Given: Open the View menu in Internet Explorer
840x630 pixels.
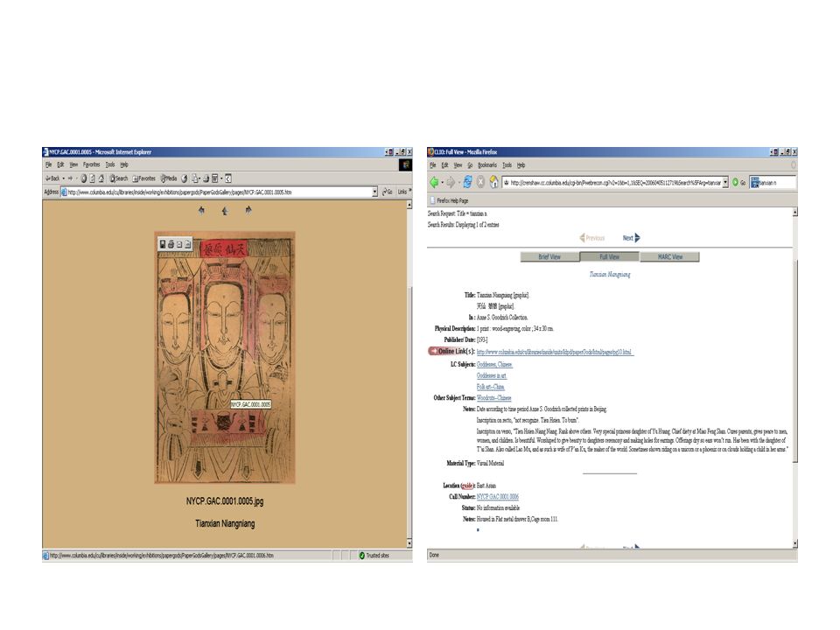Looking at the screenshot, I should pyautogui.click(x=73, y=164).
